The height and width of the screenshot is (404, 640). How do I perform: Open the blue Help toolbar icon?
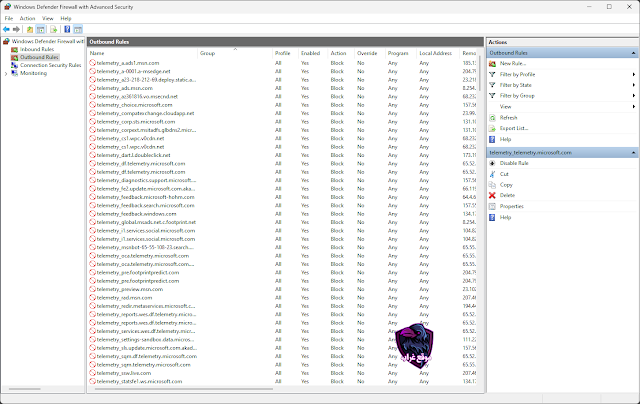(x=67, y=29)
